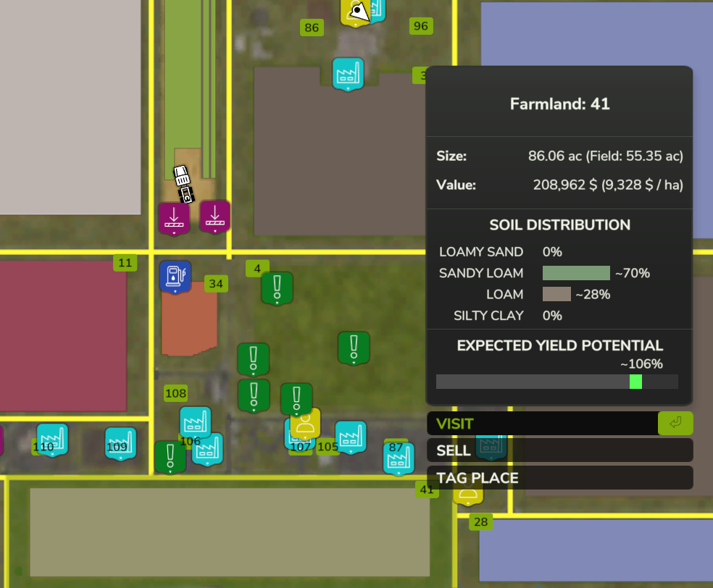
Task: Click the green Sandy Loam distribution bar
Action: coord(576,273)
